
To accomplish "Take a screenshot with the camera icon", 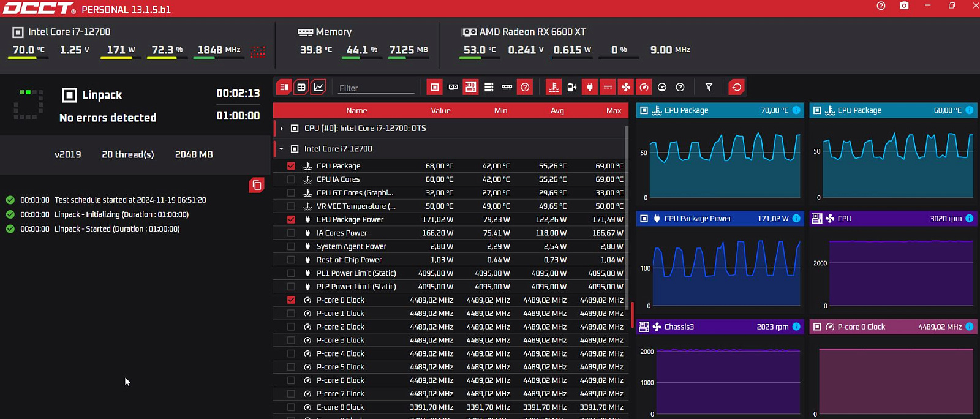I will point(904,6).
